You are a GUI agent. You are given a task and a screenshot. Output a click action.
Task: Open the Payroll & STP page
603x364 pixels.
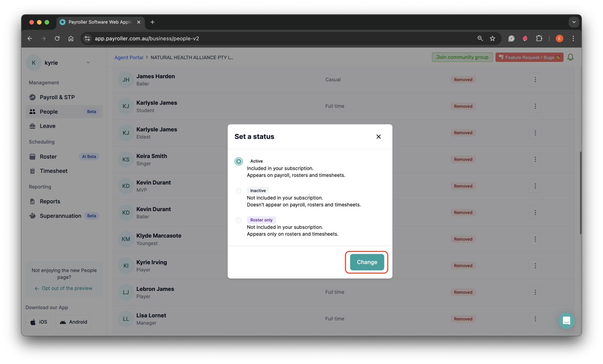(57, 97)
